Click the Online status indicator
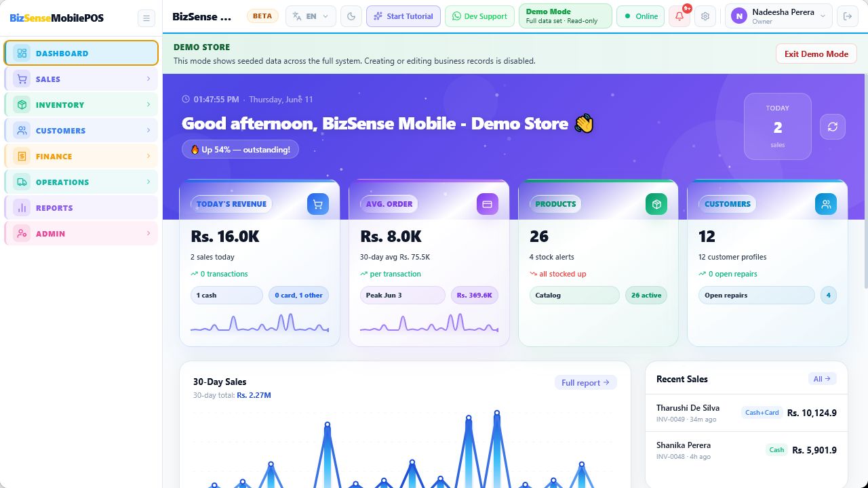868x488 pixels. 641,16
